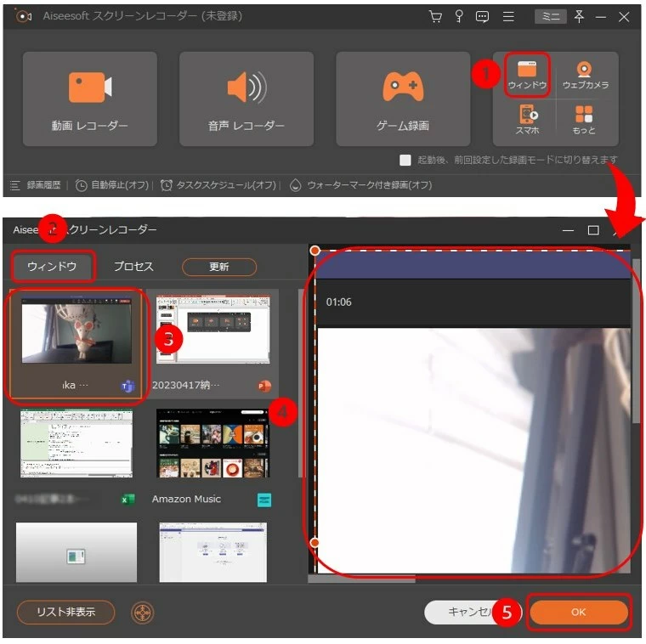Switch to mini mode (ミニ)
This screenshot has width=646, height=644.
coord(551,16)
